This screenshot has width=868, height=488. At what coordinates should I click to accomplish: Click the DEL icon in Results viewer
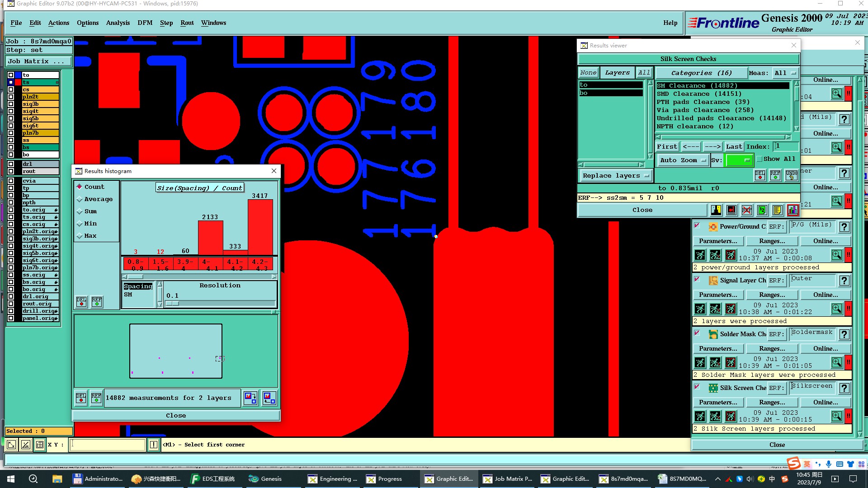click(x=760, y=175)
